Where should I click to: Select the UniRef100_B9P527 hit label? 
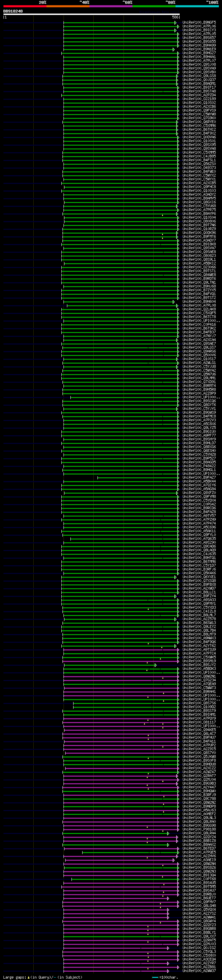[x=199, y=459]
